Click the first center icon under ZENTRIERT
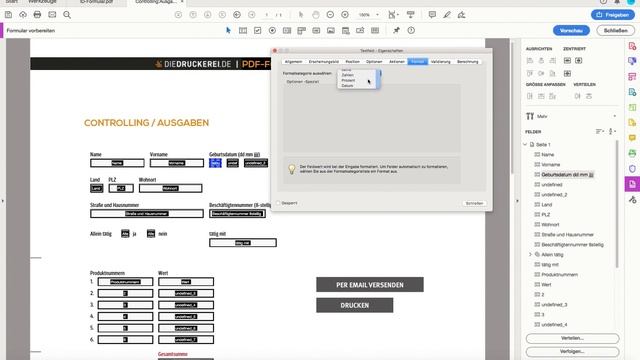 (x=567, y=60)
